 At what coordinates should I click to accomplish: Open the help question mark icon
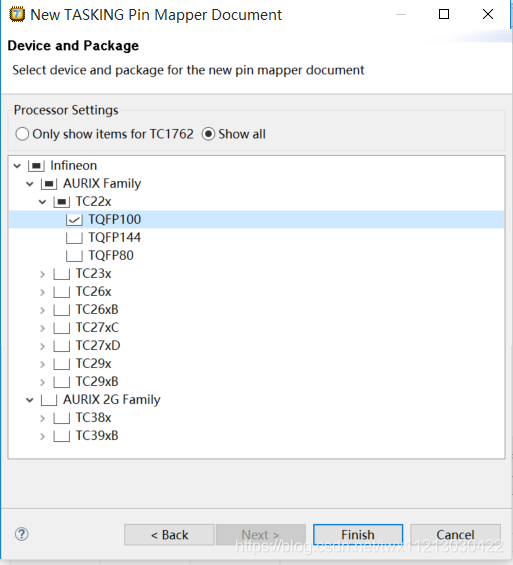[x=22, y=534]
